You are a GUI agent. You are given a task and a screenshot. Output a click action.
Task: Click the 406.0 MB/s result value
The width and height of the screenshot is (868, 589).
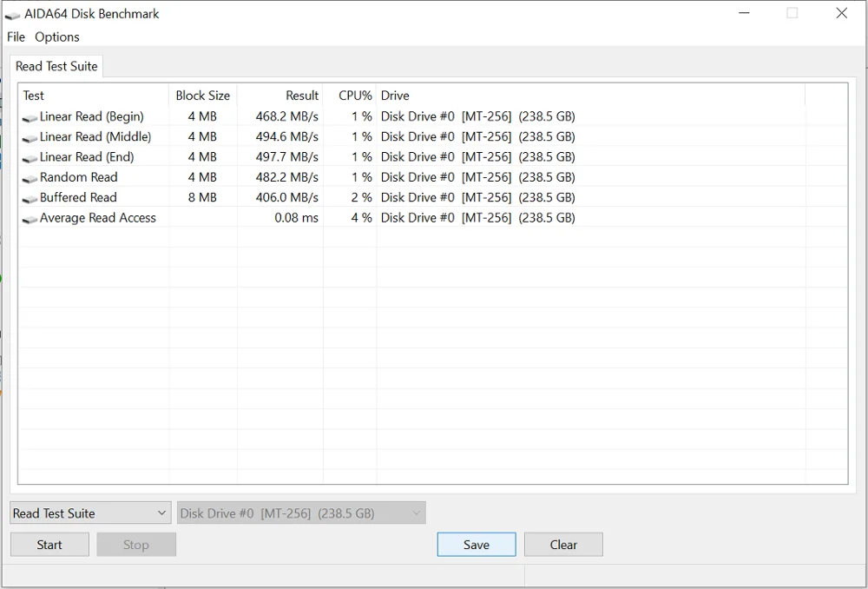coord(286,197)
